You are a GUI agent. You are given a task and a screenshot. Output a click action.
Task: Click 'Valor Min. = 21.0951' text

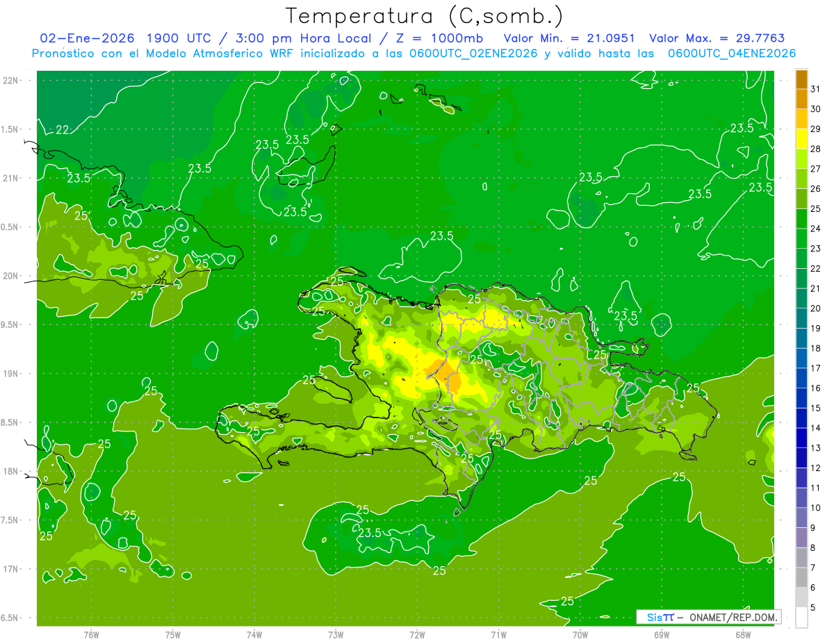pyautogui.click(x=569, y=38)
